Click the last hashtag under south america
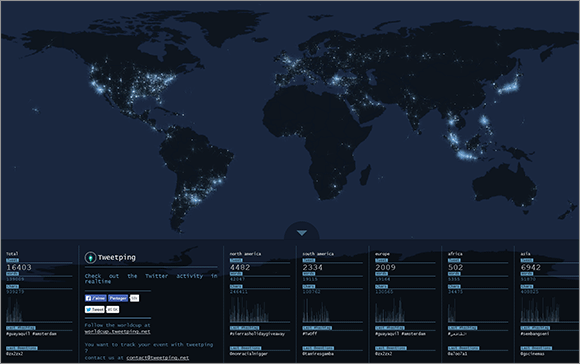This screenshot has width=580, height=364. pyautogui.click(x=310, y=334)
